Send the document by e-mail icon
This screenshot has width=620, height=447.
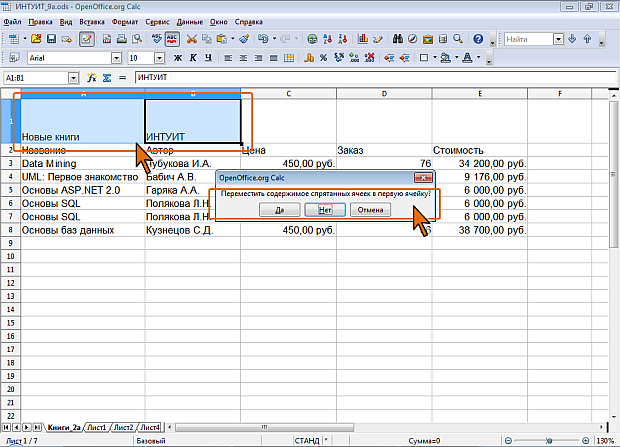coord(66,39)
